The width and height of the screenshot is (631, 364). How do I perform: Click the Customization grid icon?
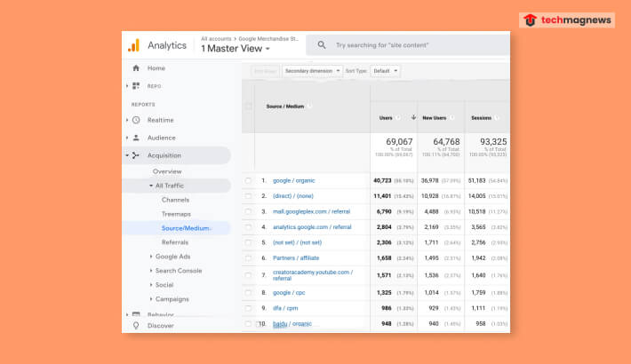(136, 85)
